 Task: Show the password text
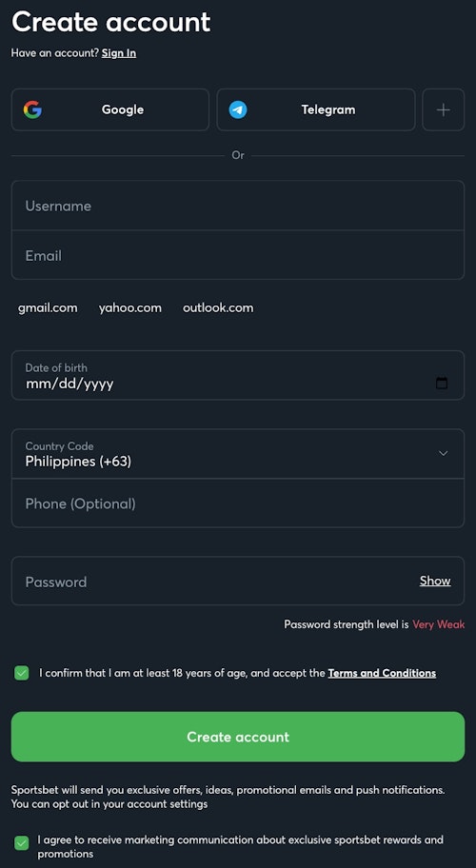435,581
